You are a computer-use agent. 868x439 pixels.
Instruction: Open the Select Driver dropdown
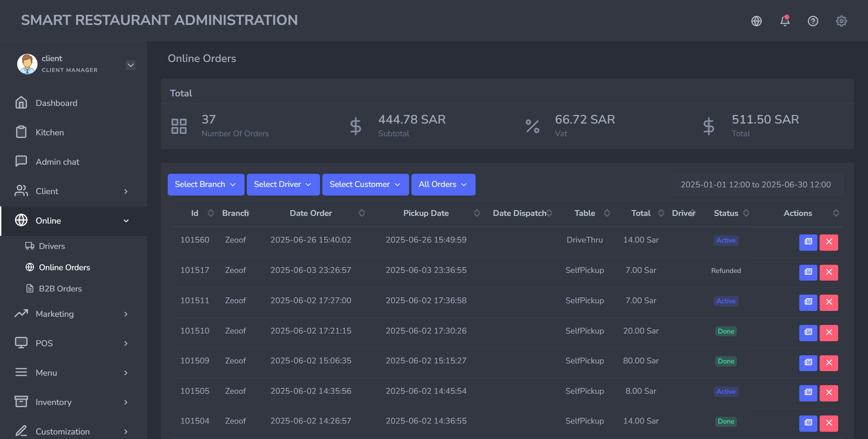pos(283,185)
